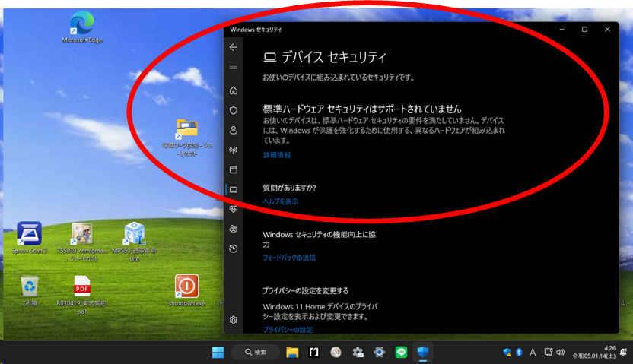Click the Windows セキュリティ title bar text
633x364 pixels.
(256, 30)
